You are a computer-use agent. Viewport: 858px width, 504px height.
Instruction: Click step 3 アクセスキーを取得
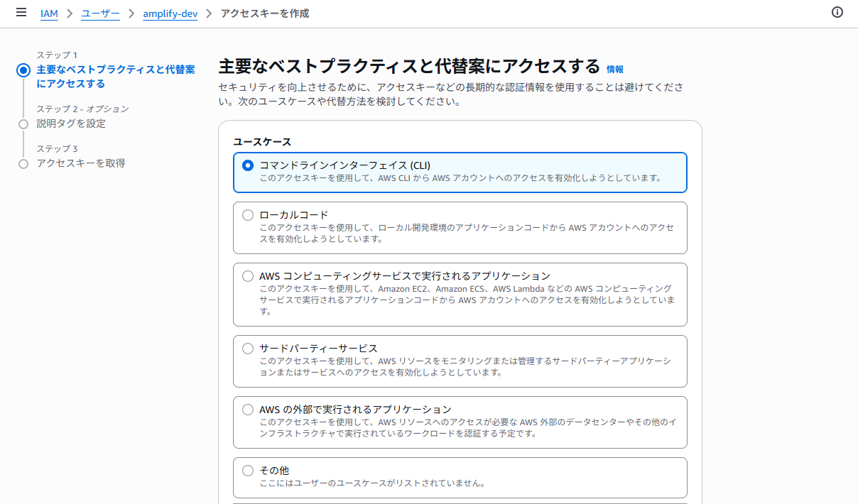[x=81, y=163]
